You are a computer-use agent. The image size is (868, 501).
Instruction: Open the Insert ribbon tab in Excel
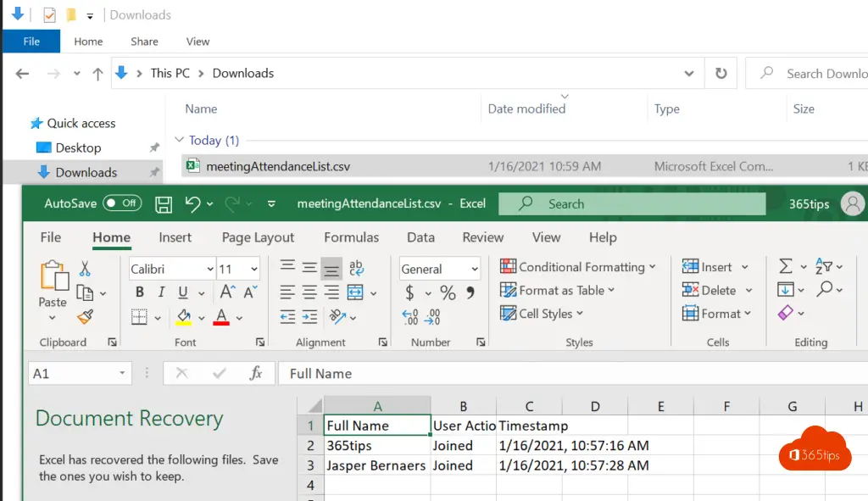pos(175,237)
